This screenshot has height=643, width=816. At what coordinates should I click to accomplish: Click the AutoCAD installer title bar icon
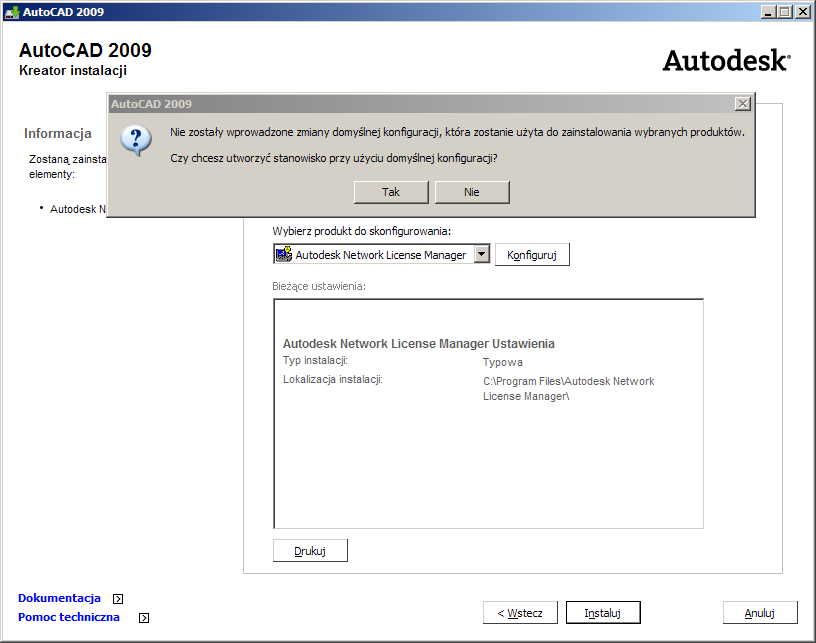click(x=11, y=12)
